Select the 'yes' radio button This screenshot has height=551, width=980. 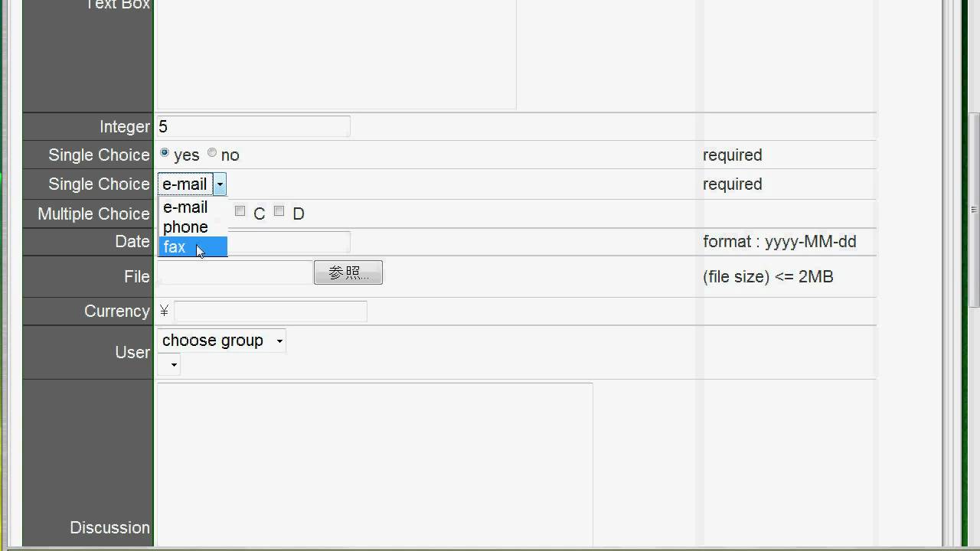(x=165, y=153)
